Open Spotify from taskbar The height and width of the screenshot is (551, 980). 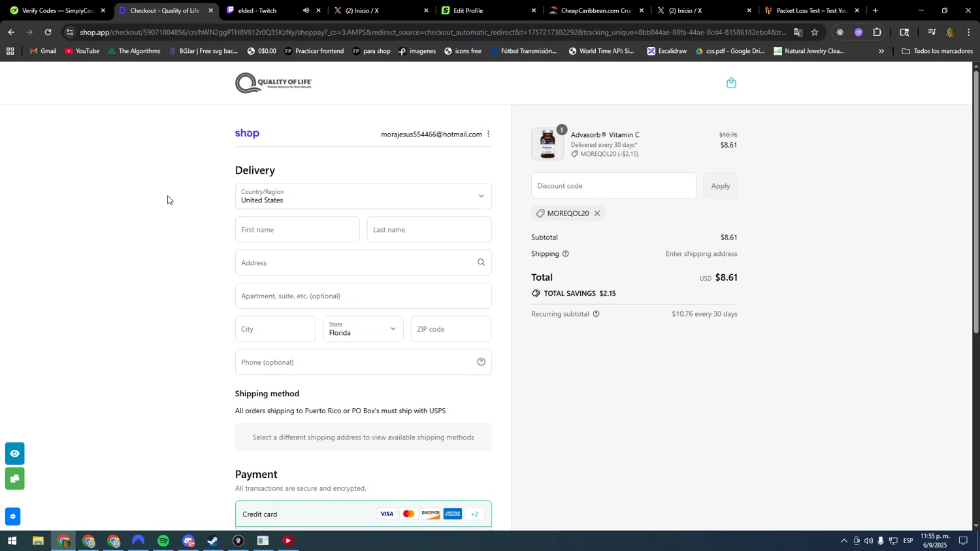(163, 541)
